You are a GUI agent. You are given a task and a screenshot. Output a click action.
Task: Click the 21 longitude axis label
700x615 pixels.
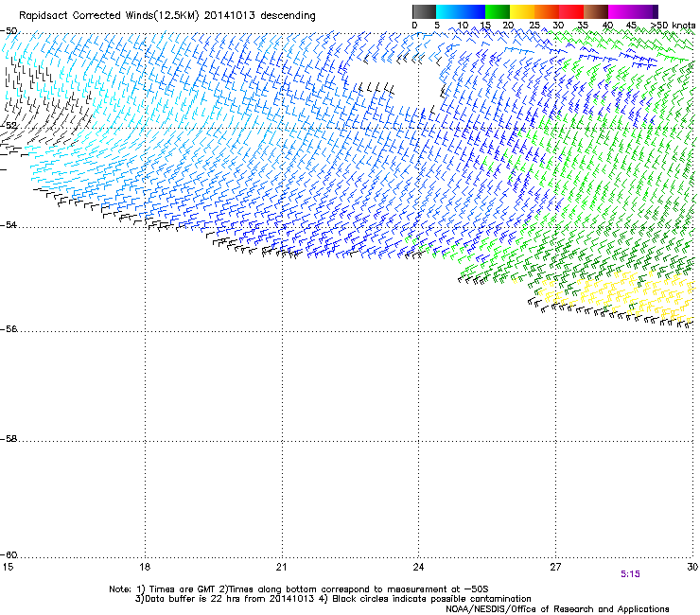point(281,567)
